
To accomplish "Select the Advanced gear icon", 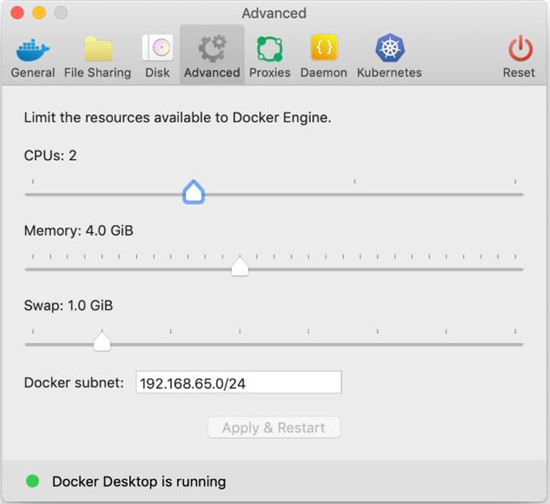I will tap(212, 48).
